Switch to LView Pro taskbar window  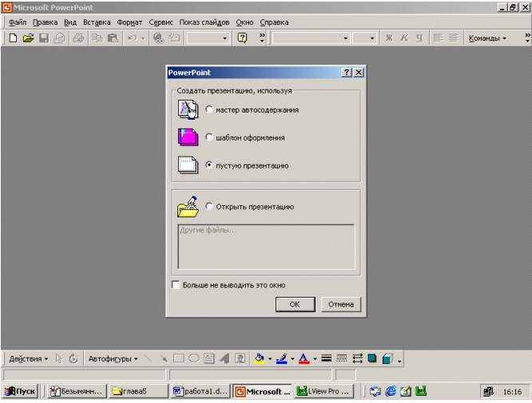point(324,392)
